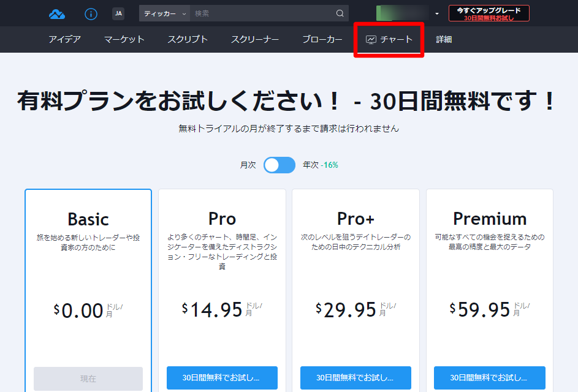Click the TradingView cloud logo
The width and height of the screenshot is (578, 392).
tap(57, 14)
